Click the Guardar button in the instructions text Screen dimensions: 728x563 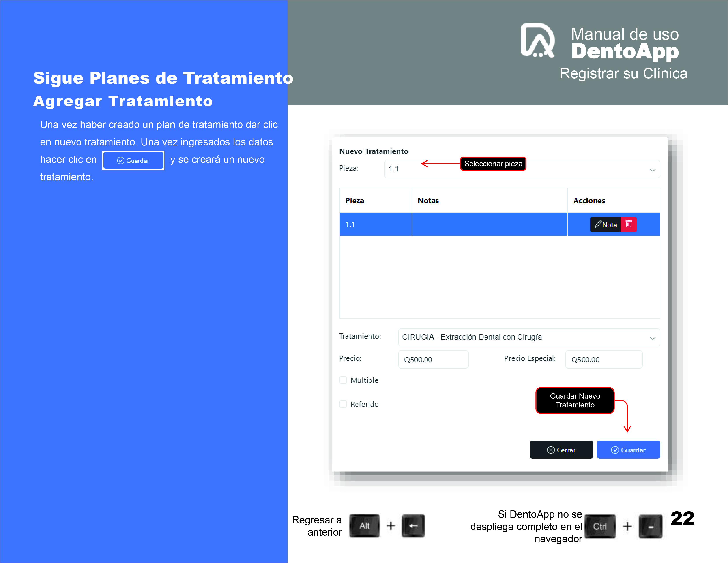click(133, 160)
